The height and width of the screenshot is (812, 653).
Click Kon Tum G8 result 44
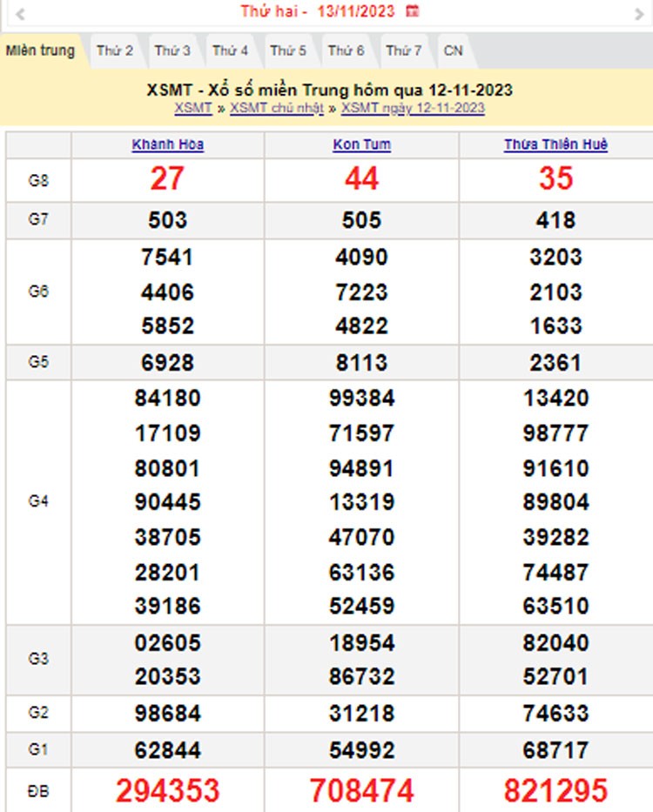click(x=361, y=178)
